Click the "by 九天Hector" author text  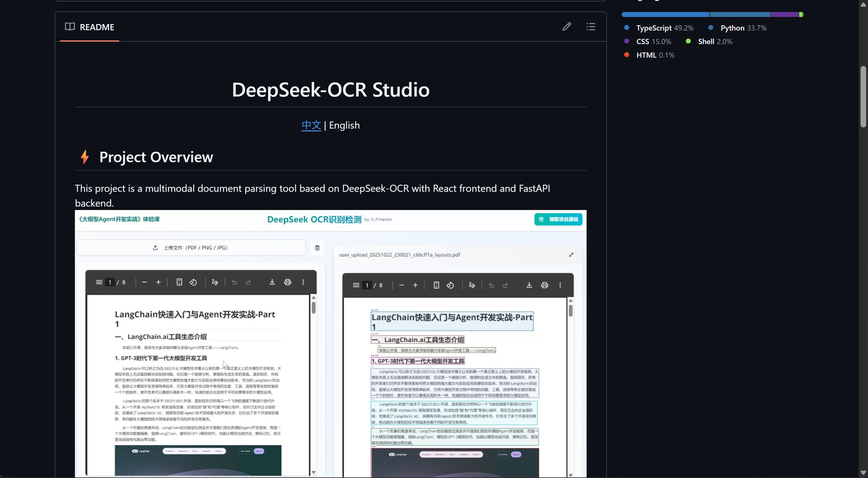tap(378, 220)
